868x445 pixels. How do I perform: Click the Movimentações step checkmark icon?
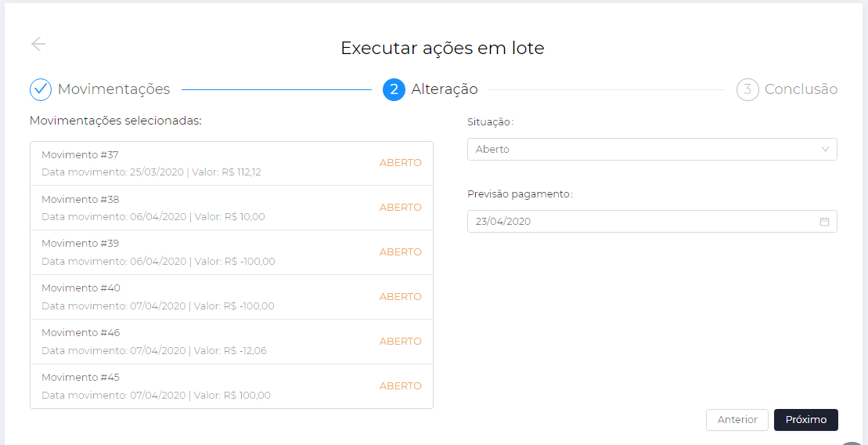click(41, 89)
